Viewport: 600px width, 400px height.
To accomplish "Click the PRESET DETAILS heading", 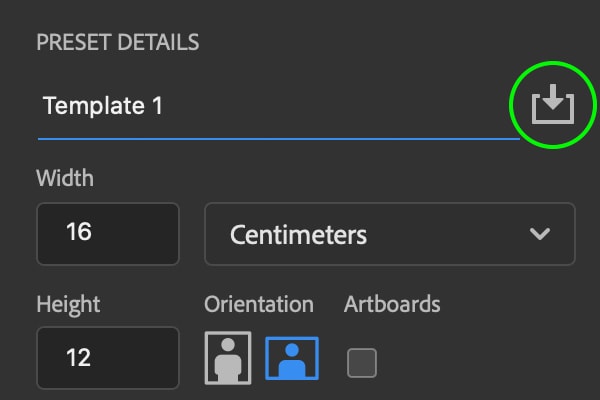I will [x=118, y=42].
